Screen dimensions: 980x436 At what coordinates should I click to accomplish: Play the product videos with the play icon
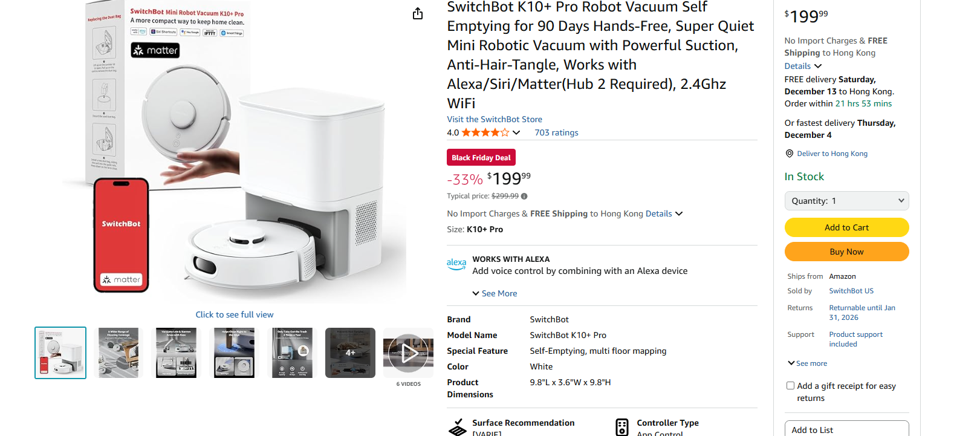tap(407, 353)
